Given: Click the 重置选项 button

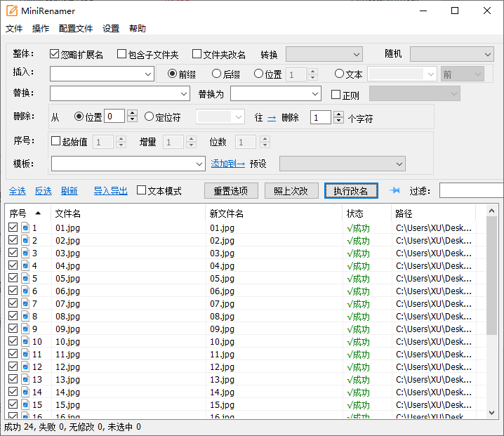Looking at the screenshot, I should [x=231, y=191].
